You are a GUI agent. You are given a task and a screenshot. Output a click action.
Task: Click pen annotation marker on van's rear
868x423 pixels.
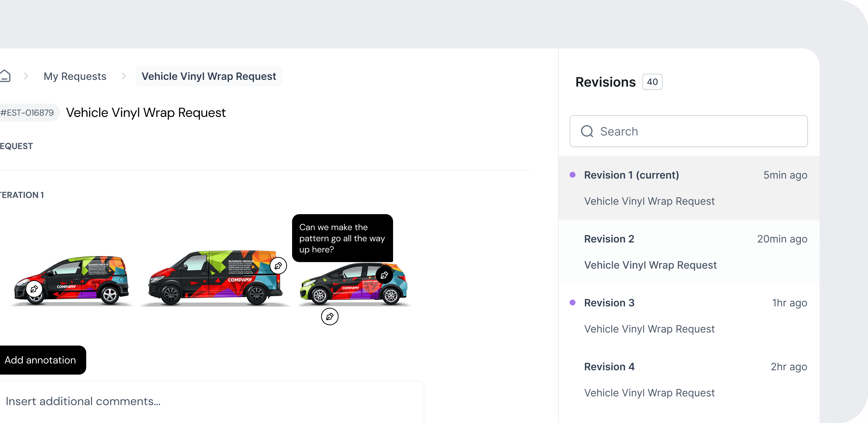[x=278, y=266]
